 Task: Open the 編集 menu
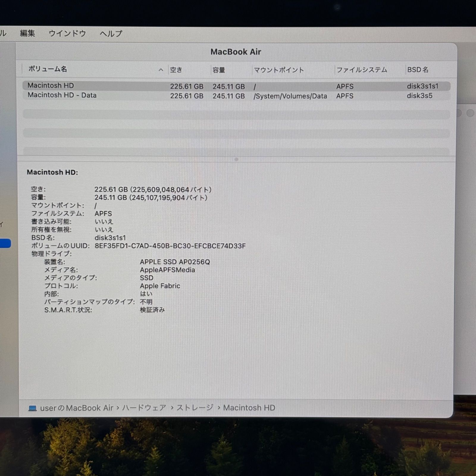coord(28,33)
